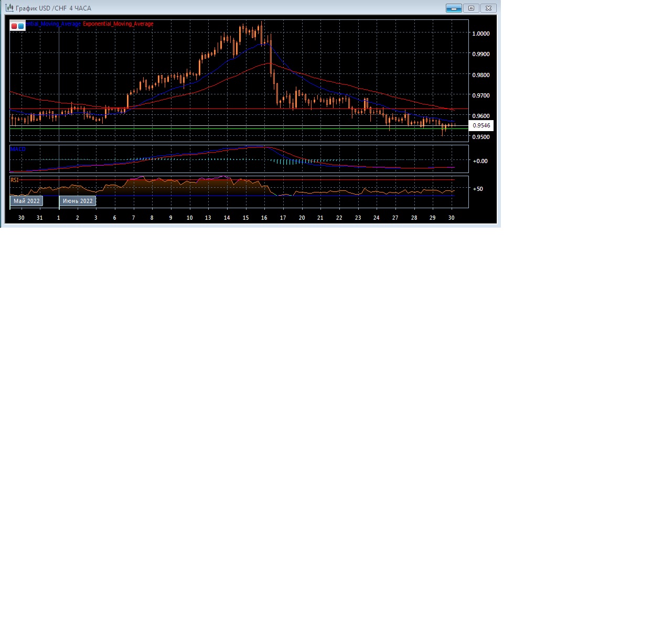Click the current price tag 0.9546
The width and height of the screenshot is (664, 644).
481,125
